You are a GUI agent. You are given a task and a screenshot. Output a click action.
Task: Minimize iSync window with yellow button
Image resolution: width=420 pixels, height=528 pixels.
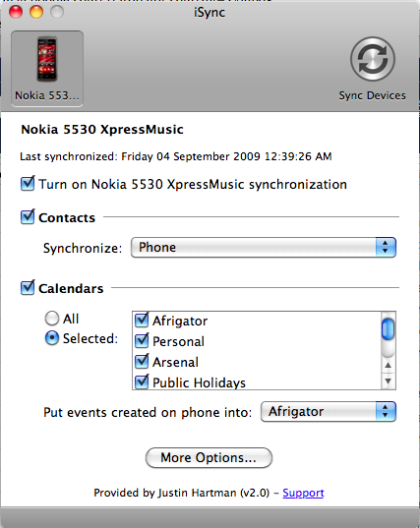[36, 12]
